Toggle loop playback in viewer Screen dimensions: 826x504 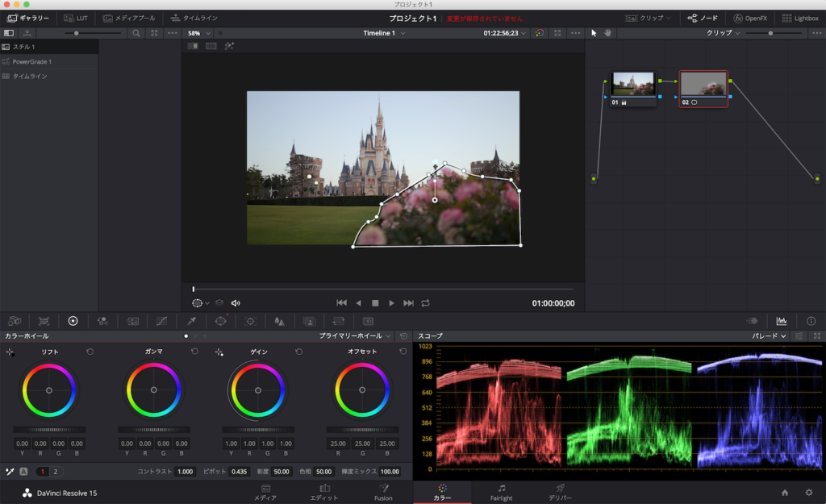(425, 303)
